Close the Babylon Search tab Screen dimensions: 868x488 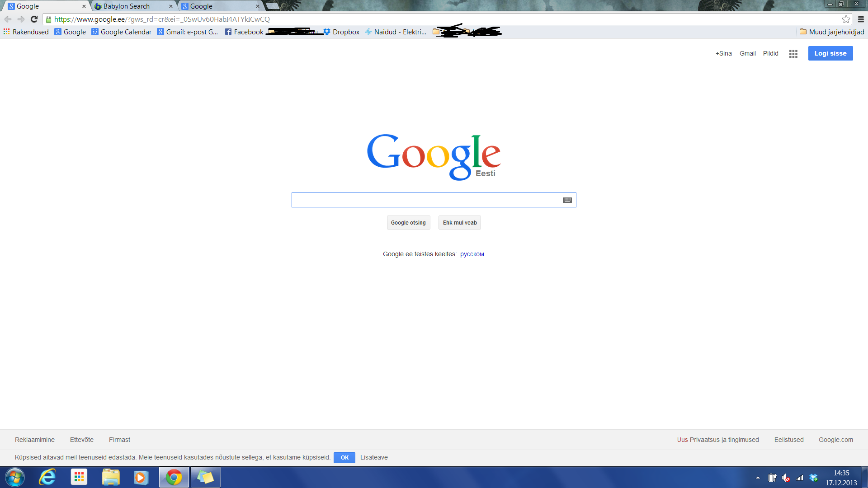tap(171, 6)
